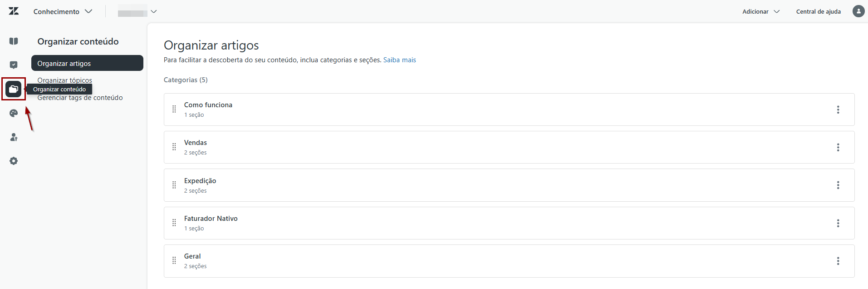This screenshot has height=289, width=868.
Task: Open the customize design palette icon
Action: click(14, 113)
